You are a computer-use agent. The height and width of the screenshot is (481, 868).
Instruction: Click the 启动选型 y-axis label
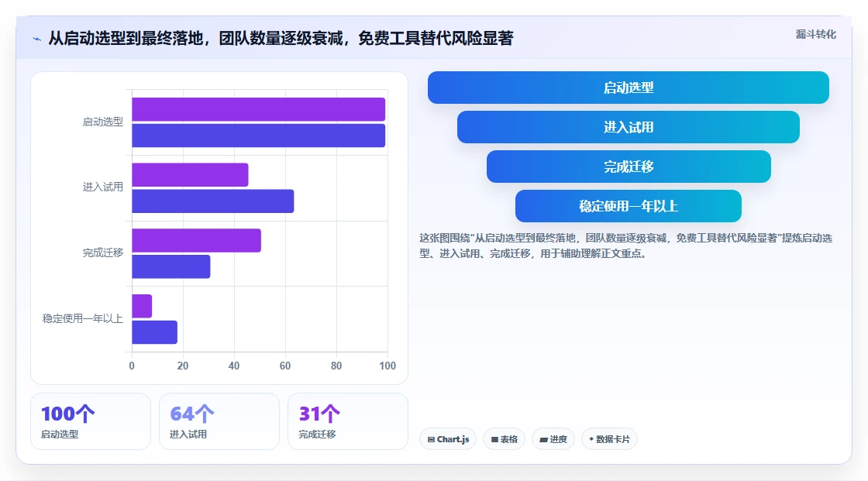pos(103,122)
